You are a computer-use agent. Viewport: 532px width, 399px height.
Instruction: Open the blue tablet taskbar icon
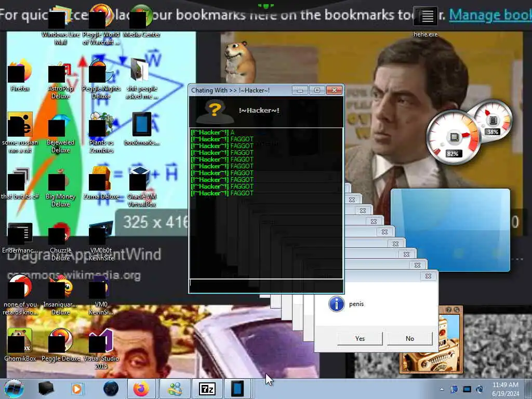[x=237, y=389]
